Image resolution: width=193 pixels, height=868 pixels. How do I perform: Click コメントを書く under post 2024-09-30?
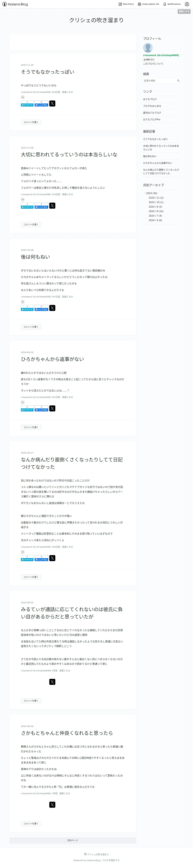pos(31,427)
